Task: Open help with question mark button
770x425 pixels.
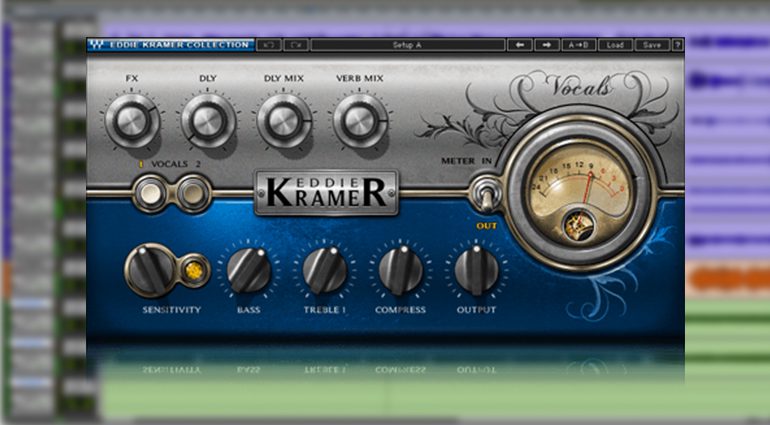Action: (678, 45)
